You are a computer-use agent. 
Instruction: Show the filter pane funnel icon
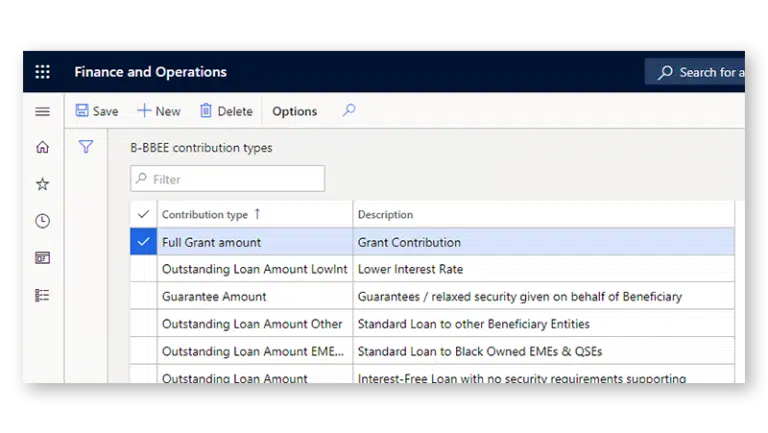pyautogui.click(x=86, y=147)
